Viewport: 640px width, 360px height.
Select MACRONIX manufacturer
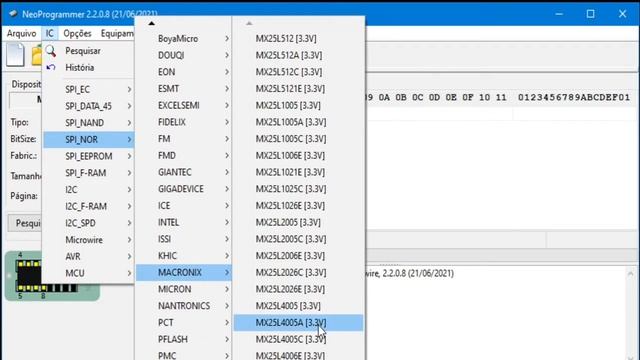pyautogui.click(x=184, y=273)
